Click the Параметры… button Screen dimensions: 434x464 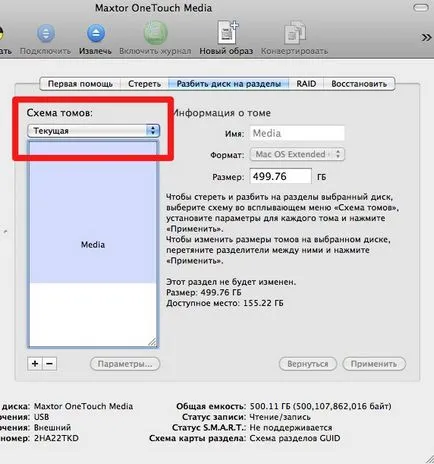125,364
